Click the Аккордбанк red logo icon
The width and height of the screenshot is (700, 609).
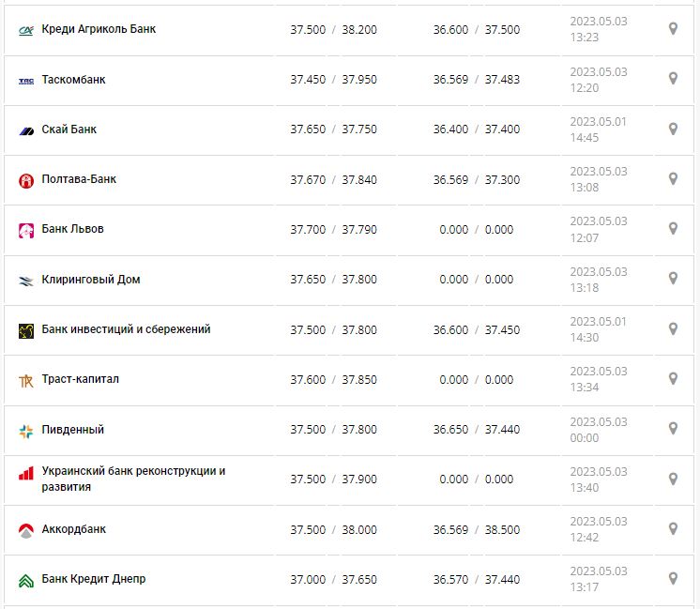point(26,530)
